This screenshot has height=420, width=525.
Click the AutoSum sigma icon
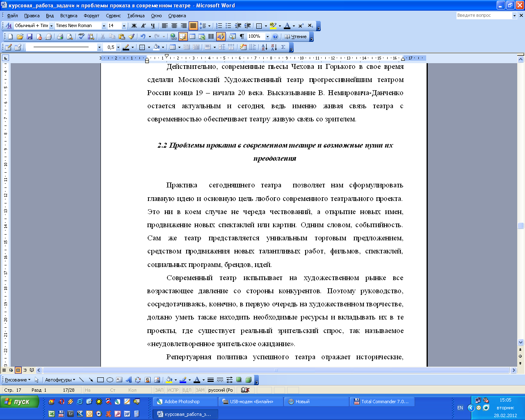coord(283,47)
